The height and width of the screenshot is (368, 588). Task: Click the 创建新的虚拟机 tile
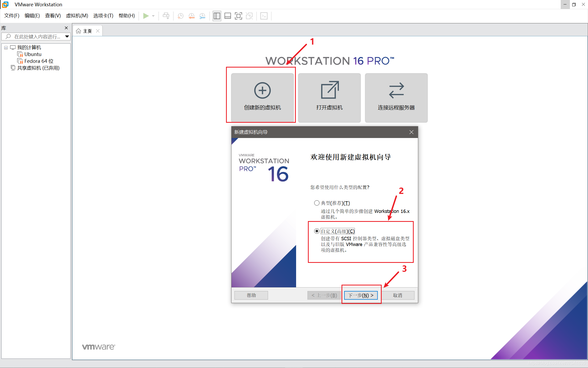coord(262,98)
